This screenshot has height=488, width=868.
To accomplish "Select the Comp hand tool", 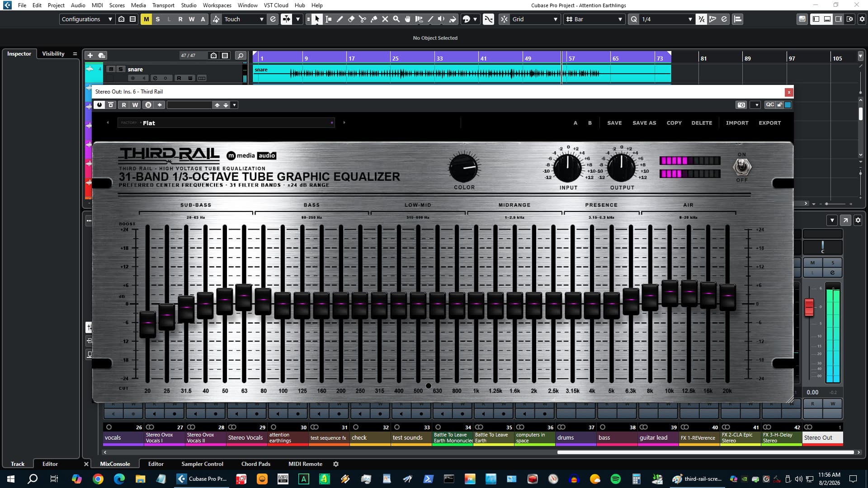I will click(407, 19).
